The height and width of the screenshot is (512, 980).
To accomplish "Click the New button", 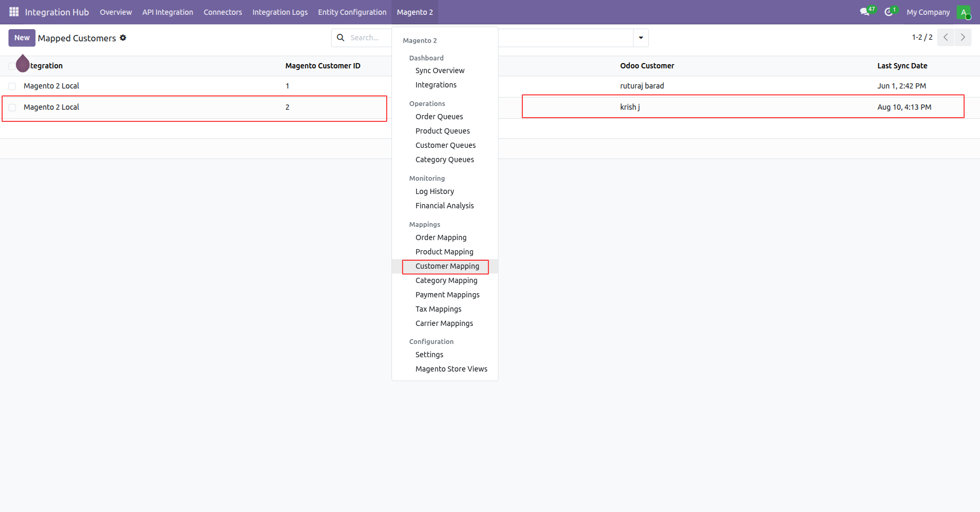I will [x=22, y=38].
